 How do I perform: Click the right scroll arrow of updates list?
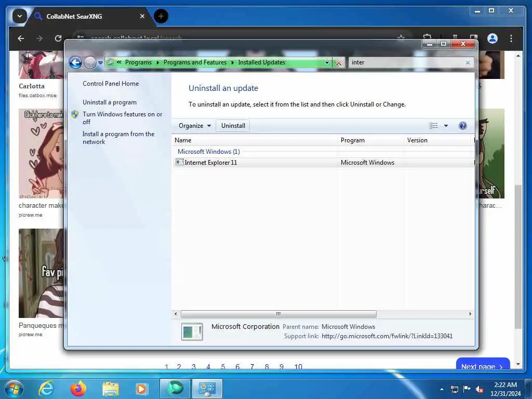[x=470, y=314]
